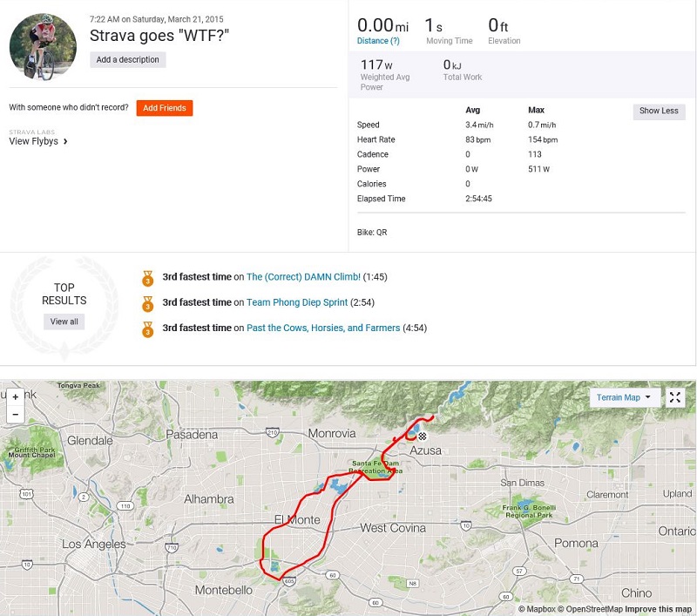Click the OpenStreetMap attribution link
Image resolution: width=697 pixels, height=616 pixels.
click(591, 609)
